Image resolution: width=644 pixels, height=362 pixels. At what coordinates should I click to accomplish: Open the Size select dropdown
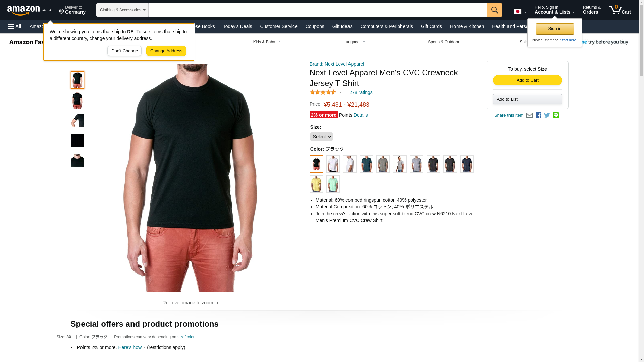(321, 137)
